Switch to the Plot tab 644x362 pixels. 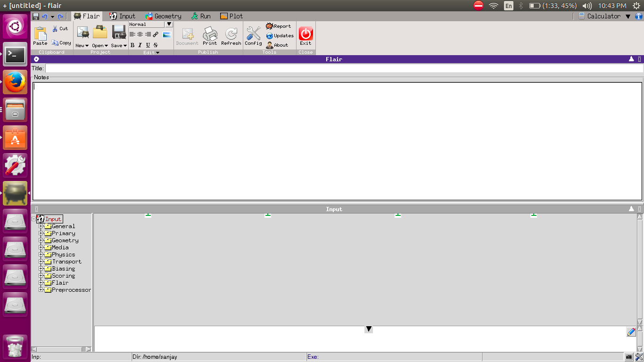(x=231, y=16)
